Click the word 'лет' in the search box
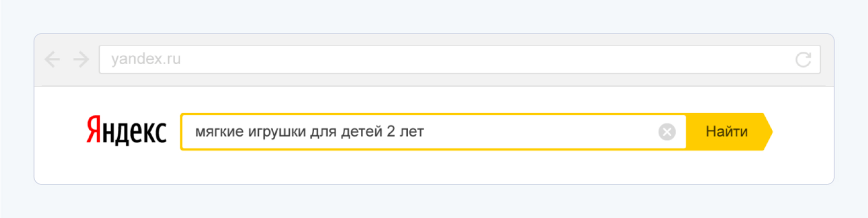The width and height of the screenshot is (868, 218). 412,132
